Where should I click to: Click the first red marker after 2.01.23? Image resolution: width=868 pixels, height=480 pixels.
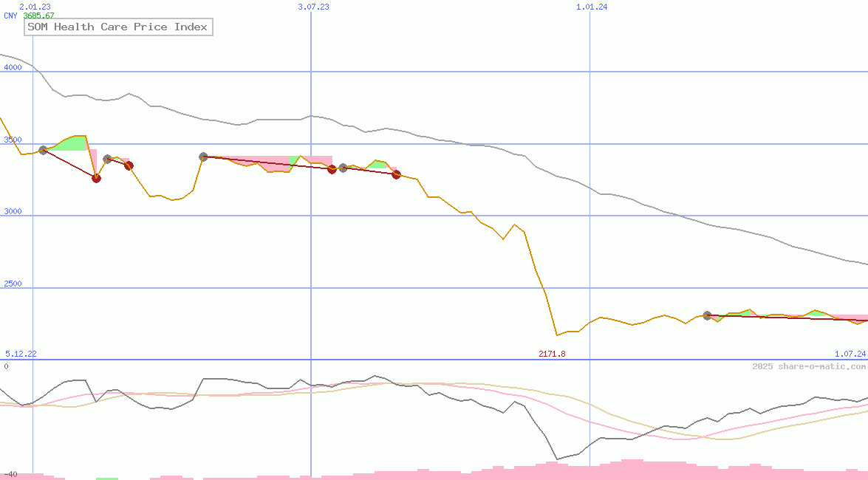[x=96, y=178]
